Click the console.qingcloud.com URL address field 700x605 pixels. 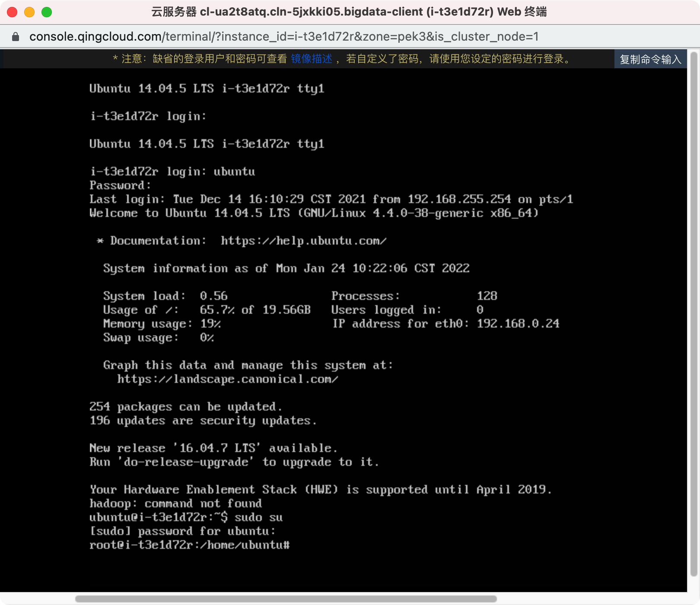click(x=284, y=37)
